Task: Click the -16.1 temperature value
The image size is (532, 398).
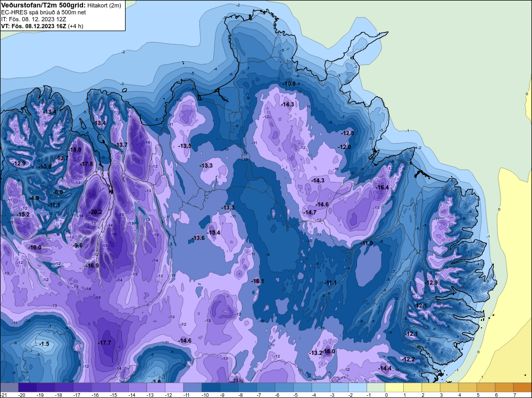Action: click(257, 281)
